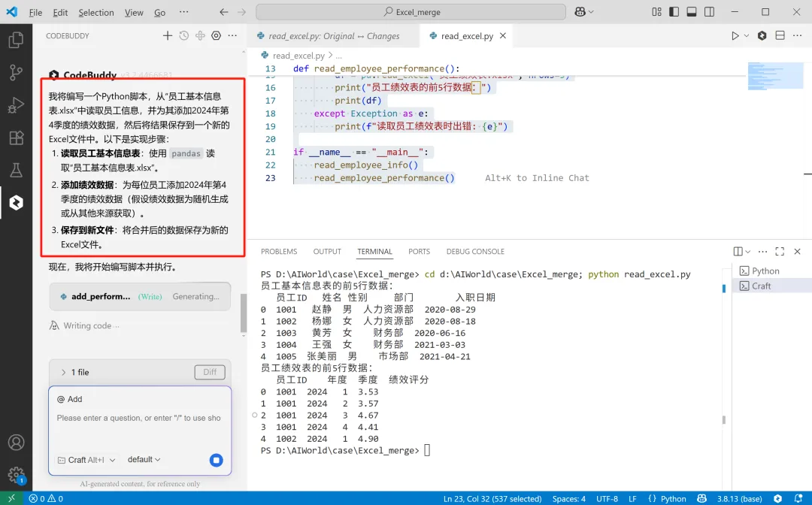Open the Testing flask view
812x505 pixels.
pyautogui.click(x=16, y=170)
